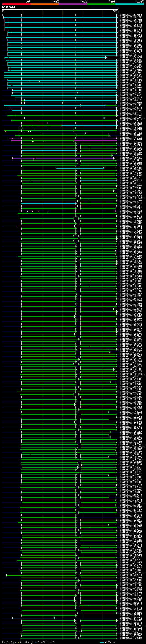
Task: Select hit UniRef100_C0PKD9
Action: (131, 88)
